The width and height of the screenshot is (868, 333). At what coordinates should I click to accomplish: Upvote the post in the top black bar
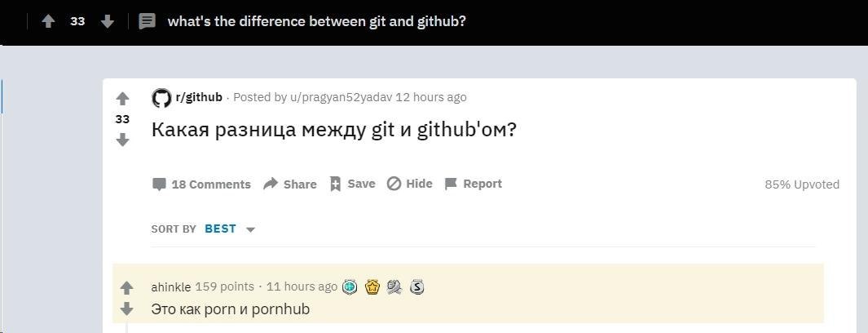click(x=48, y=21)
